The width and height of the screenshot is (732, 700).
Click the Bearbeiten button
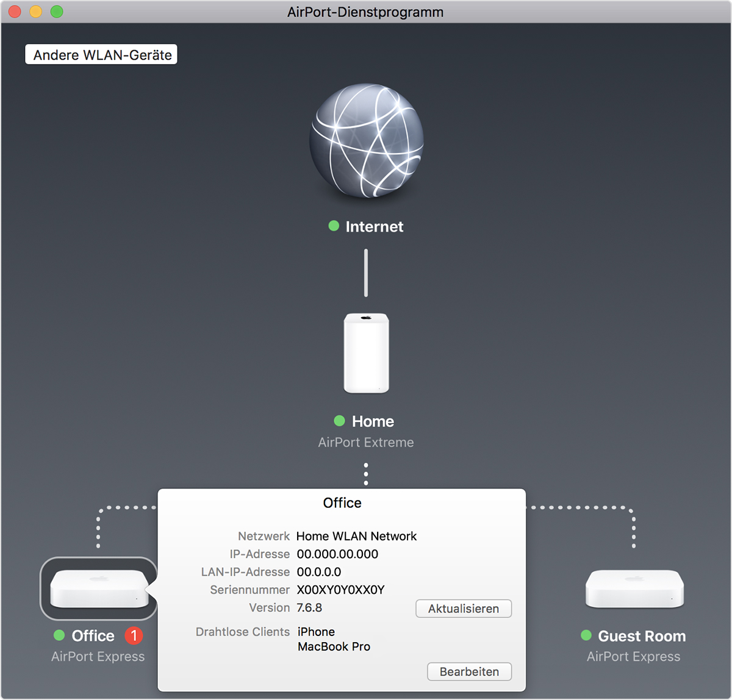469,671
